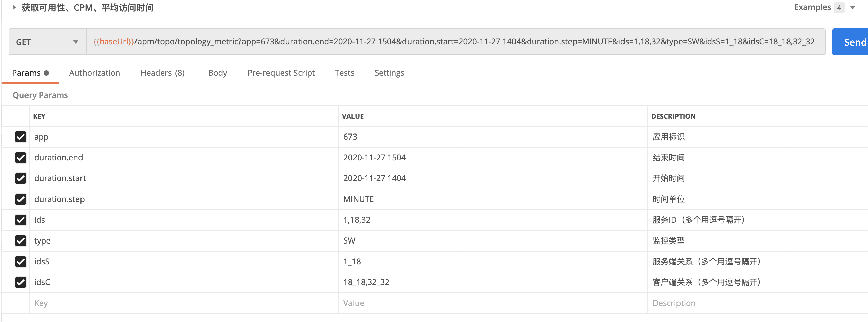Click the ids value cell 1,18,32

point(357,220)
